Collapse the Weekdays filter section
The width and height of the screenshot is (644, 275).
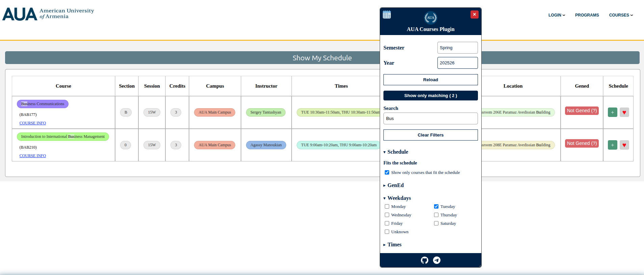399,198
